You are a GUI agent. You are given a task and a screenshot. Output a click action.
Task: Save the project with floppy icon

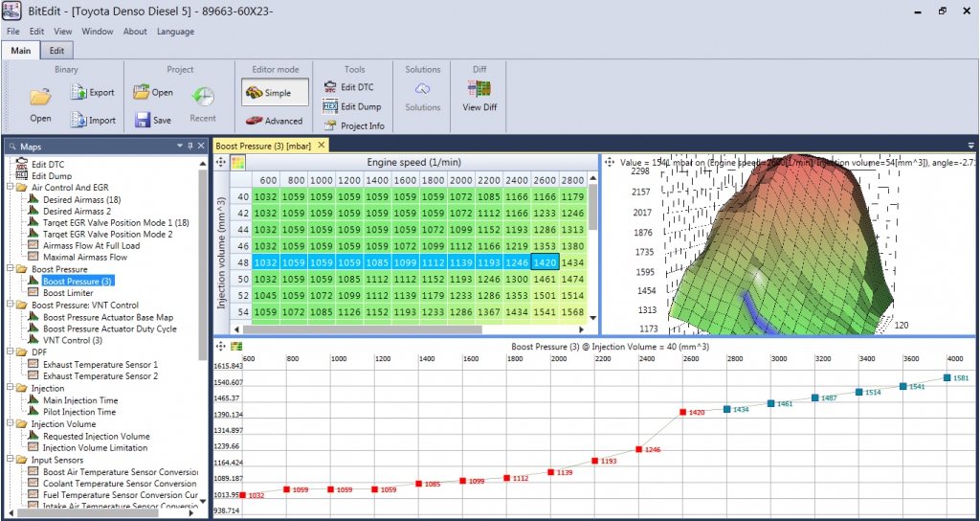coord(153,120)
